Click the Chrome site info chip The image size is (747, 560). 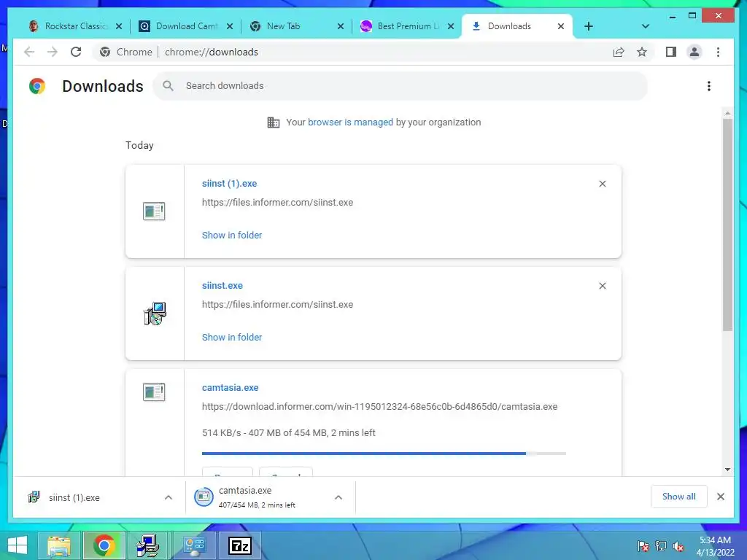coord(125,52)
